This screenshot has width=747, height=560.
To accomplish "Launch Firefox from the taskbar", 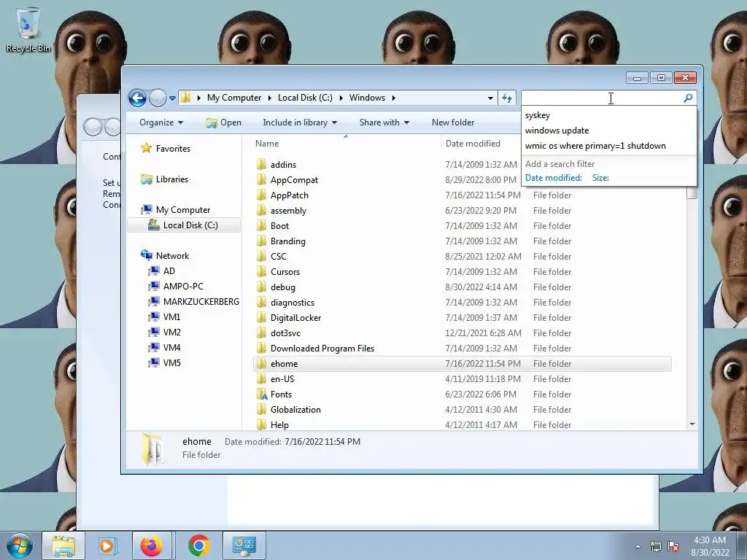I will (x=152, y=545).
